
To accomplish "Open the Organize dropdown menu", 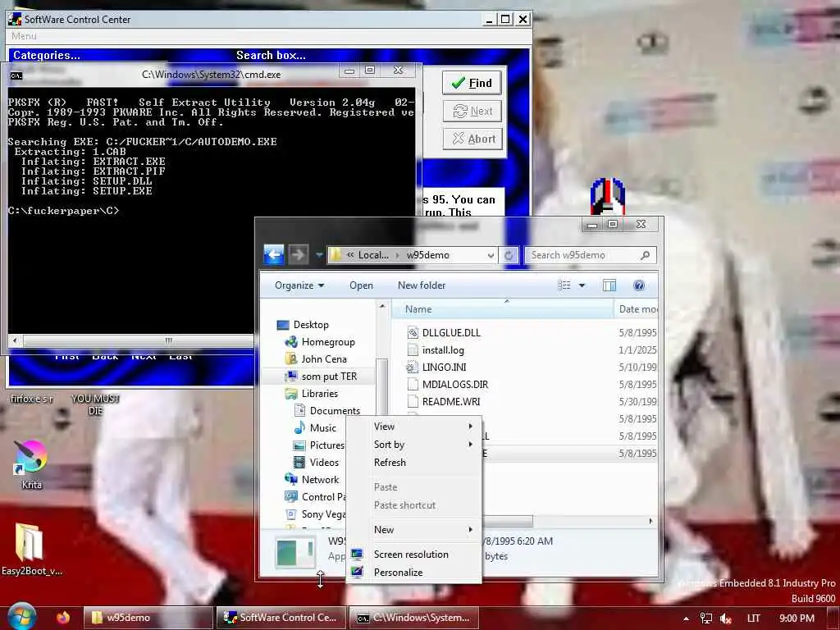I will coord(299,285).
